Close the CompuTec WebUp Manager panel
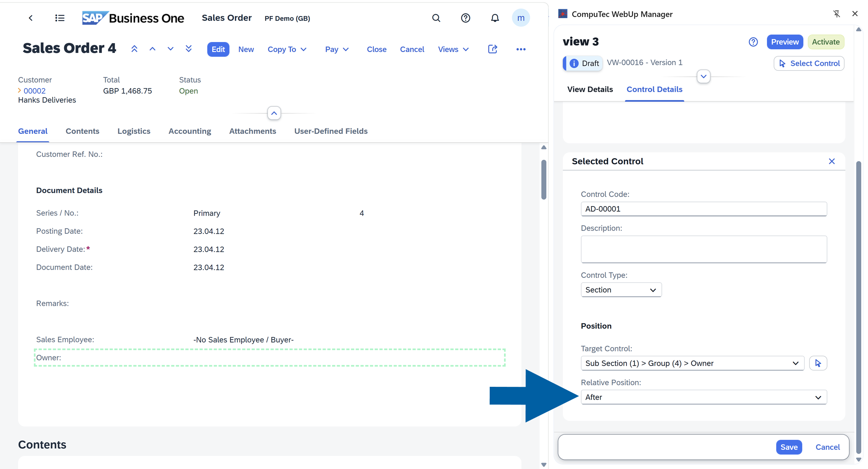Screen dimensions: 868x469 (x=855, y=14)
